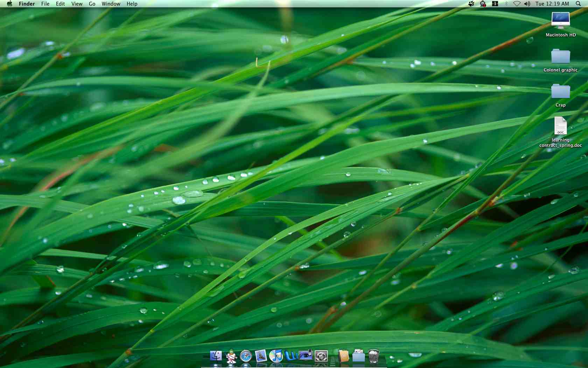
Task: Launch Image Capture from the Dock
Action: (x=306, y=356)
